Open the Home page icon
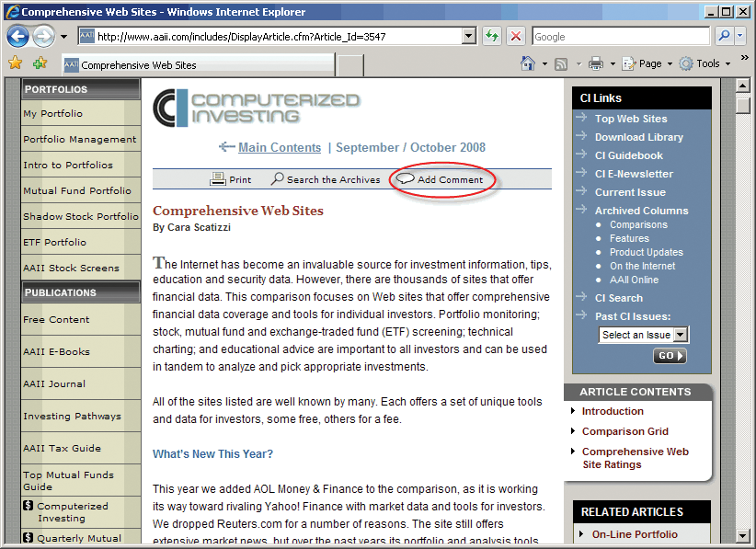Viewport: 756px width, 549px height. click(527, 63)
